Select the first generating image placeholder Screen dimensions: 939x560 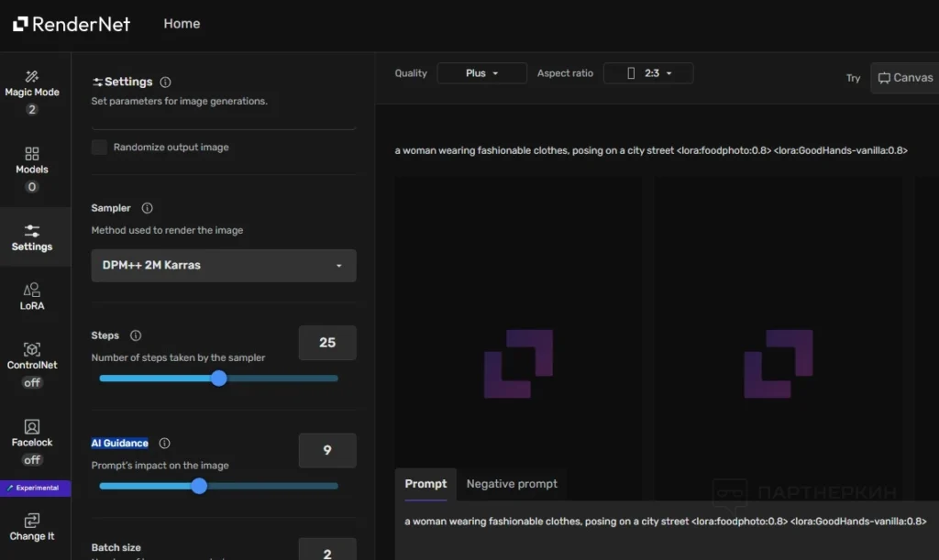tap(519, 338)
